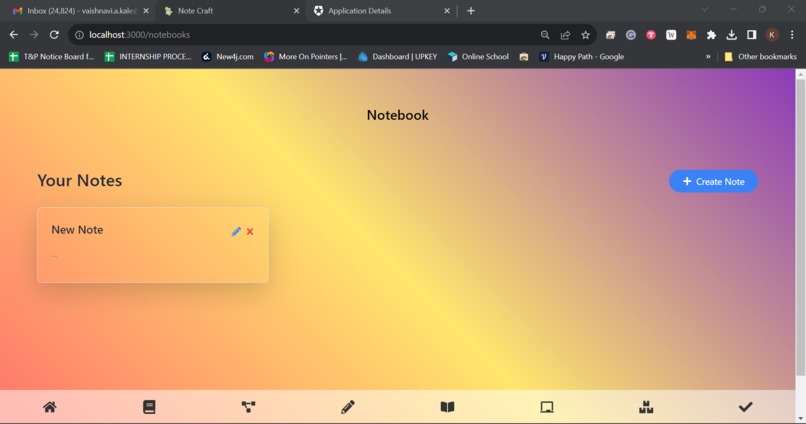
Task: Open the red T extension icon
Action: [651, 35]
